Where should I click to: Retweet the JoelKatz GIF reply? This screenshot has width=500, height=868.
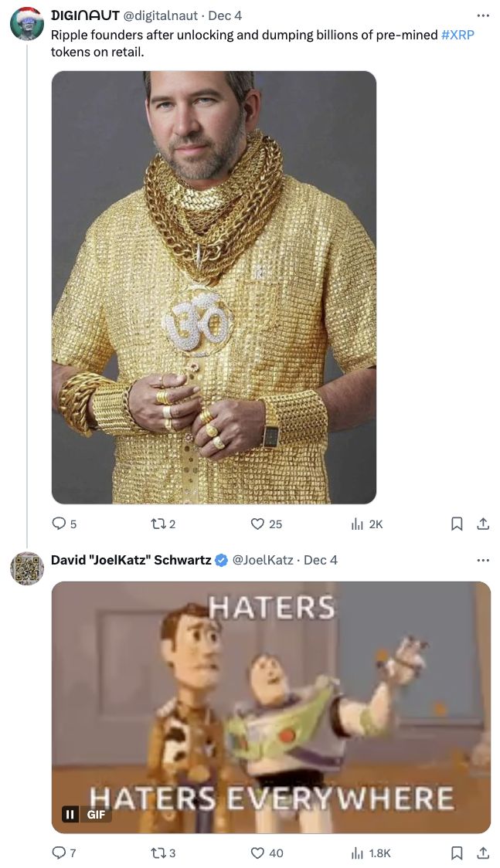pos(157,853)
